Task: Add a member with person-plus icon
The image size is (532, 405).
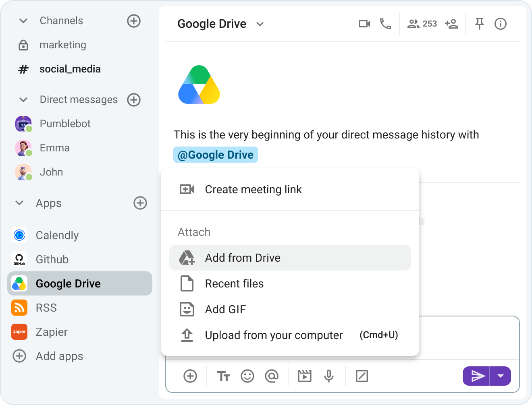Action: 452,24
